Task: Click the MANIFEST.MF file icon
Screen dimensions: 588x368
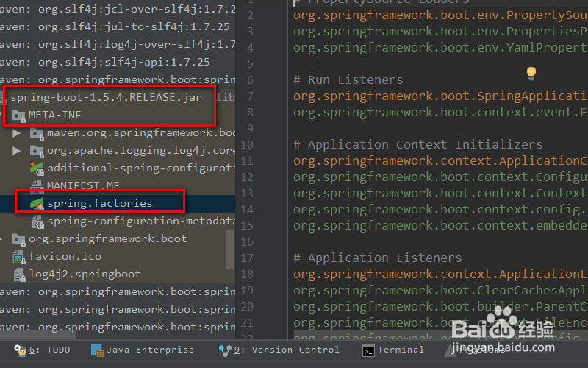Action: 37,185
